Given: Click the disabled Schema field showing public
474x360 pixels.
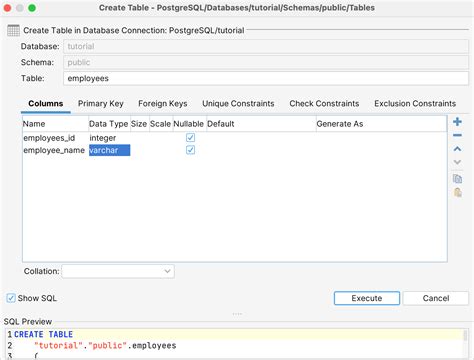Looking at the screenshot, I should (x=266, y=63).
